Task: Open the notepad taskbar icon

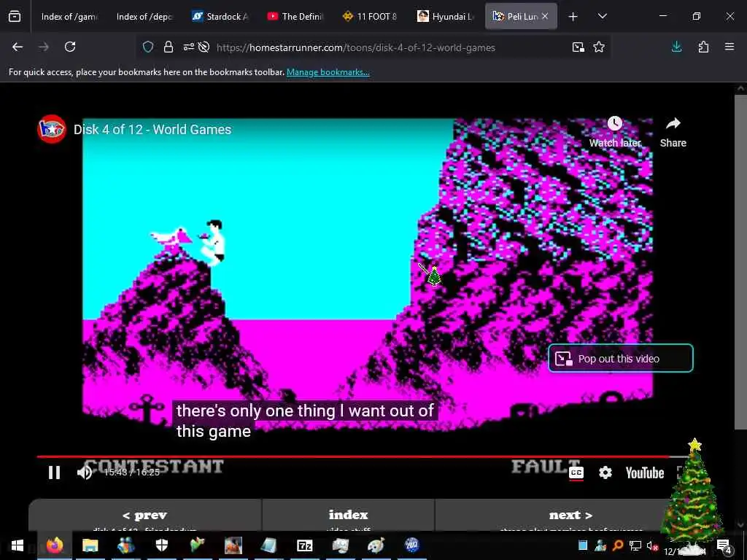Action: [268, 545]
